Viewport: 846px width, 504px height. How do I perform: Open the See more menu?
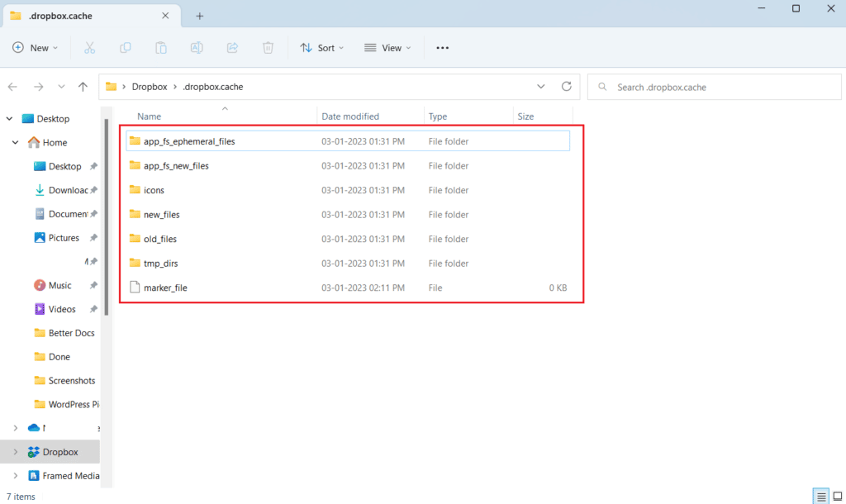click(442, 47)
